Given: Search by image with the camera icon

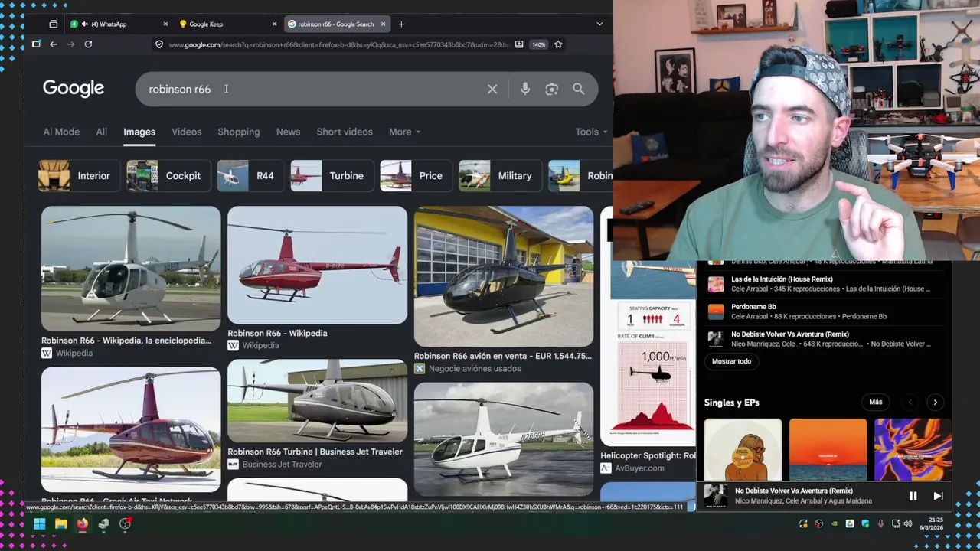Looking at the screenshot, I should (552, 90).
